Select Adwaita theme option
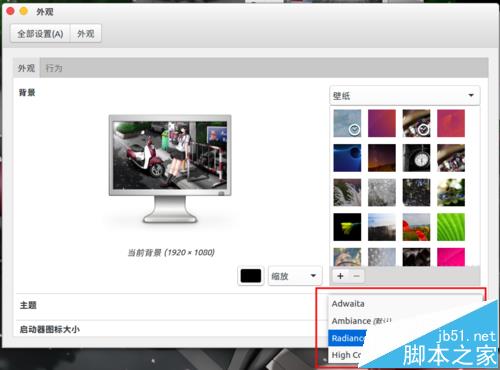Image resolution: width=500 pixels, height=370 pixels. click(x=405, y=304)
